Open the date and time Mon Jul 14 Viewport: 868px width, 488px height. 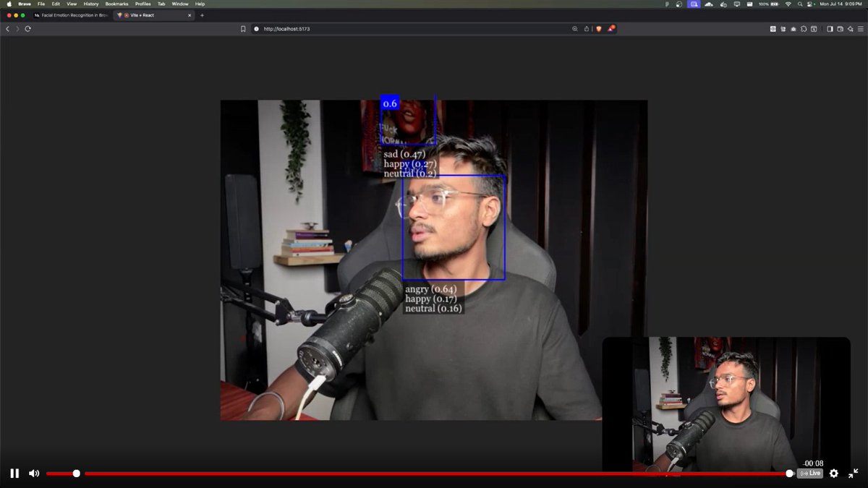pyautogui.click(x=841, y=4)
